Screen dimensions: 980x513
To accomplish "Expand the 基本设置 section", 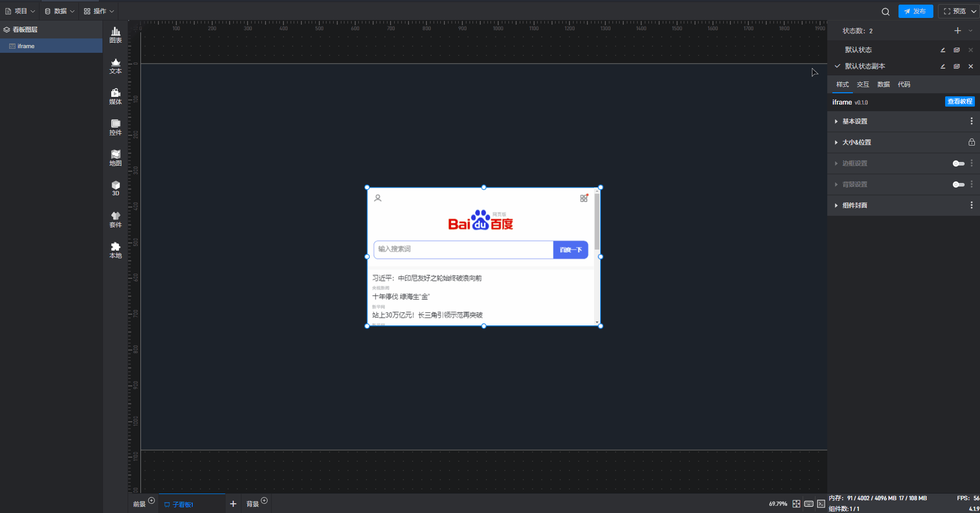I will point(854,121).
